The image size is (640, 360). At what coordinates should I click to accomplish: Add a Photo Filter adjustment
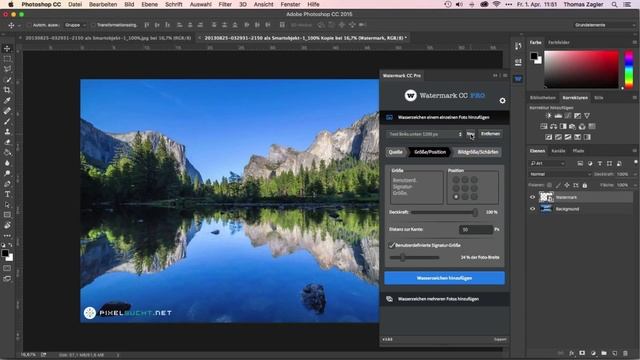pos(573,127)
